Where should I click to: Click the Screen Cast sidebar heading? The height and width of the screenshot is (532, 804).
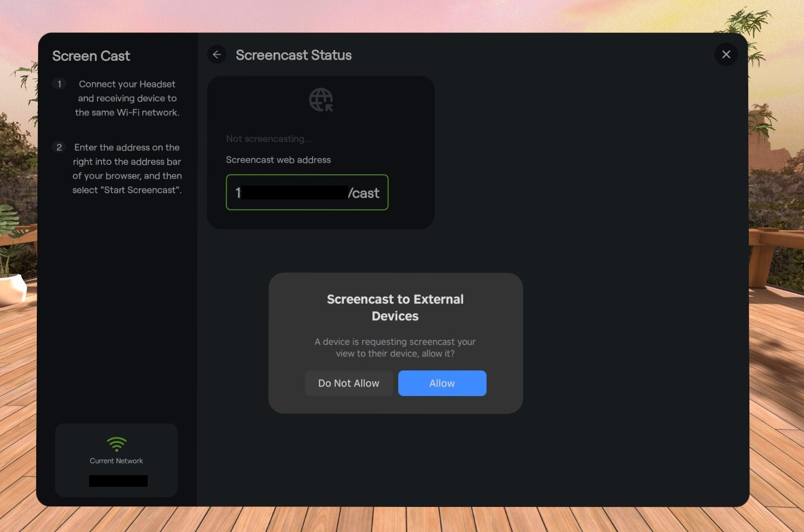click(x=91, y=56)
